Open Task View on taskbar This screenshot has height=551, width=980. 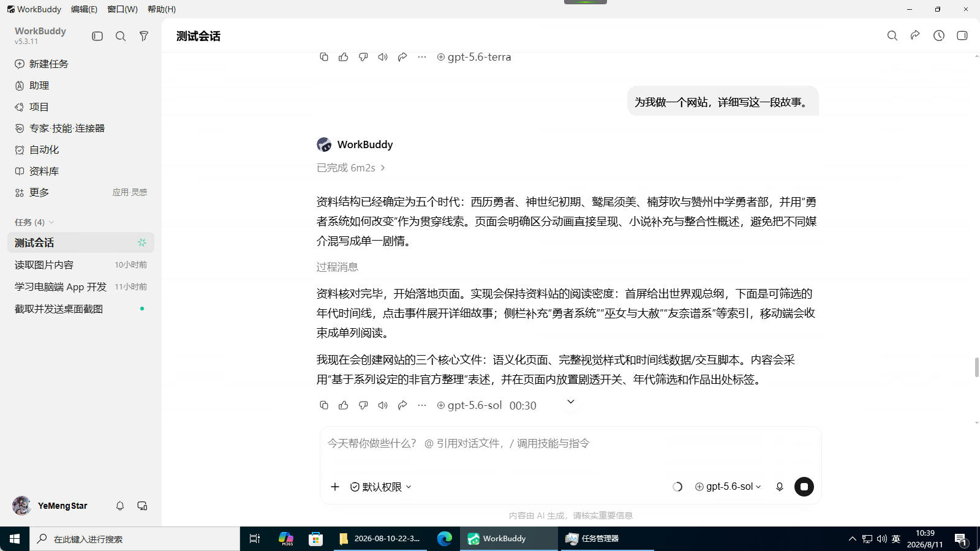point(255,539)
